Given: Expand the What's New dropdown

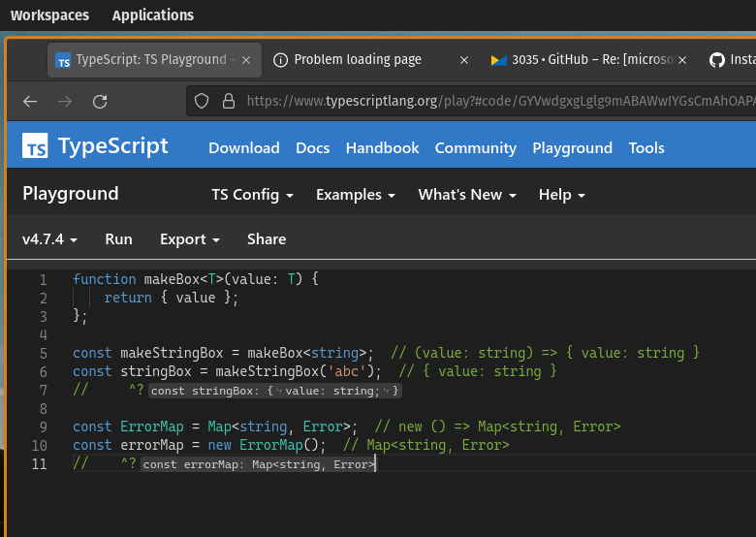Looking at the screenshot, I should (x=467, y=195).
